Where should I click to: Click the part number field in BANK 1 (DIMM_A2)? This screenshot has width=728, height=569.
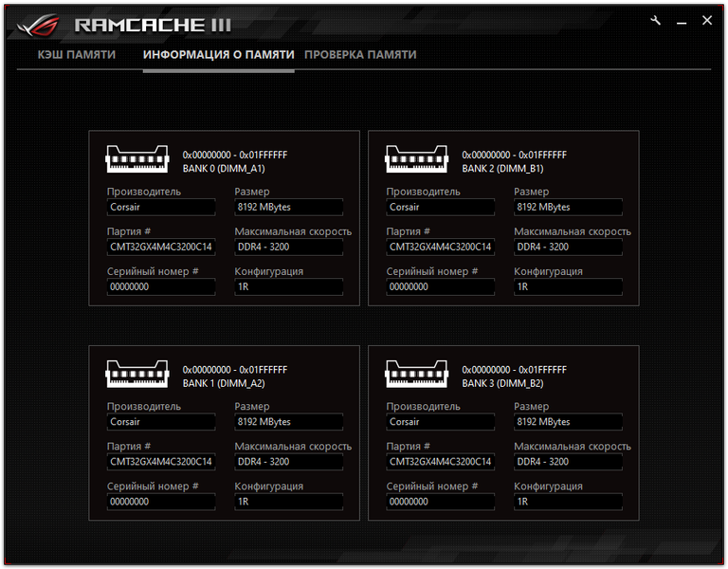[x=161, y=462]
